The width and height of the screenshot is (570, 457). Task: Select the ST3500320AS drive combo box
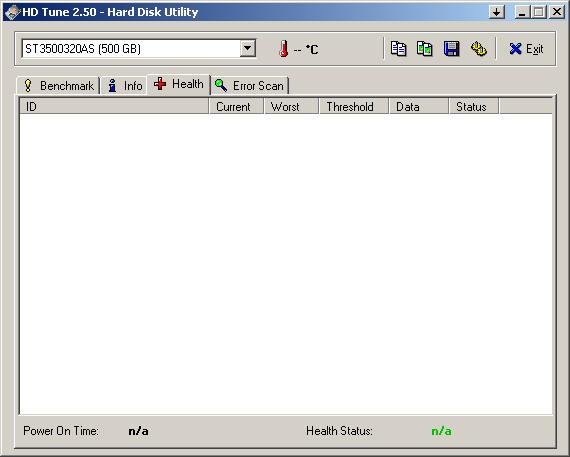click(x=139, y=48)
